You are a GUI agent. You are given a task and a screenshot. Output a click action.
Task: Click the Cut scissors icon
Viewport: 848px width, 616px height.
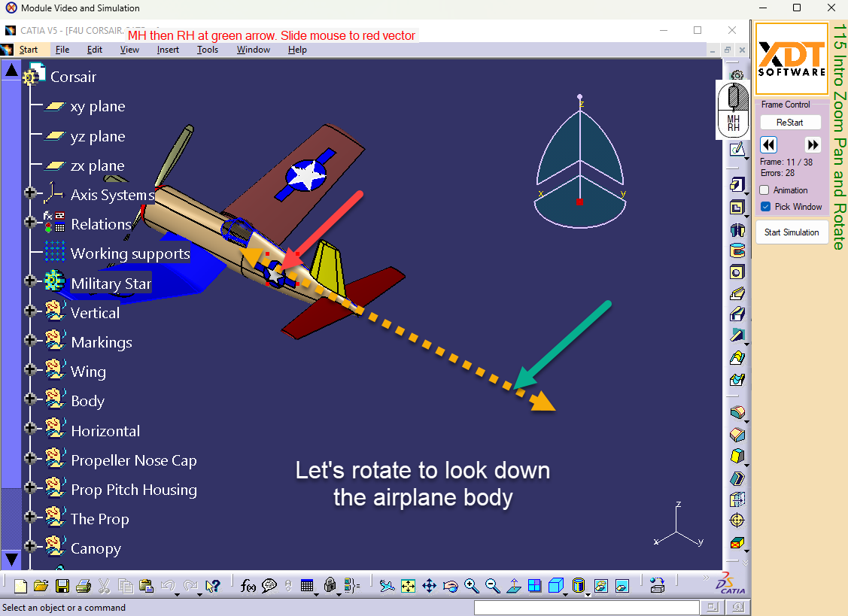[x=105, y=586]
